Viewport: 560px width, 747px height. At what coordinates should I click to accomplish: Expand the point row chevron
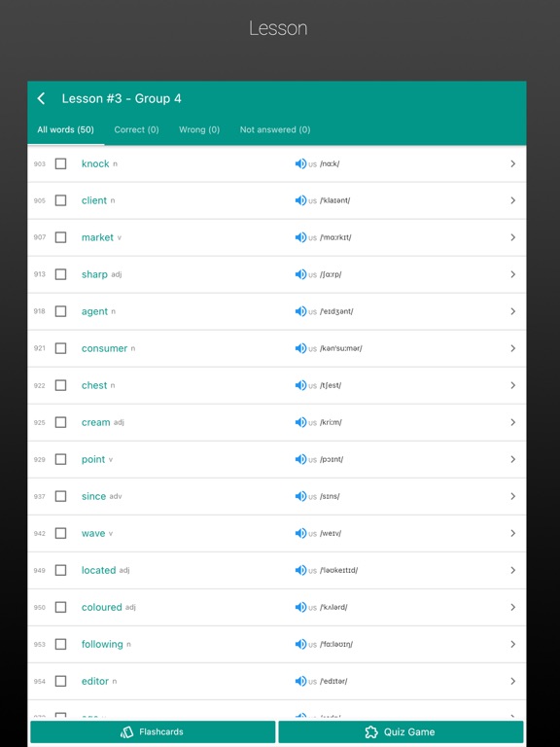click(x=513, y=459)
